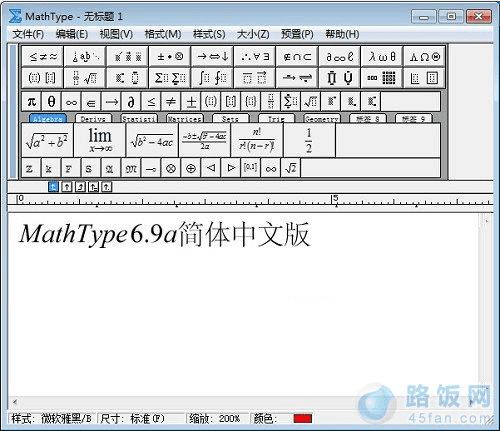Viewport: 500px width, 431px height.
Task: Open the 文件(F) menu
Action: coord(28,34)
